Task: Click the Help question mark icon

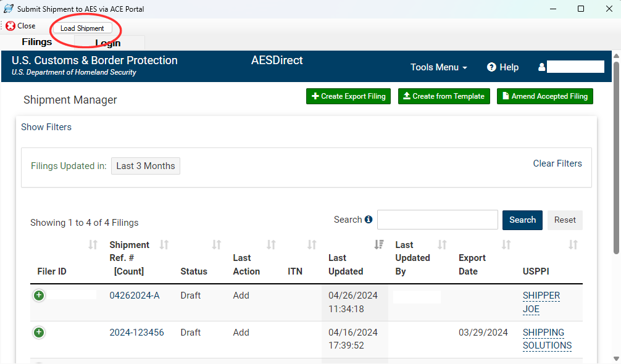Action: [x=491, y=67]
